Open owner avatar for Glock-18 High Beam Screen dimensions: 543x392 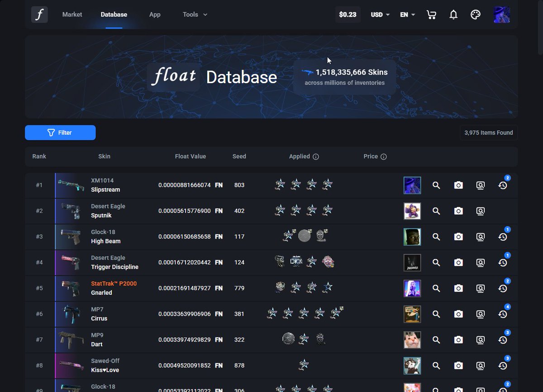412,237
